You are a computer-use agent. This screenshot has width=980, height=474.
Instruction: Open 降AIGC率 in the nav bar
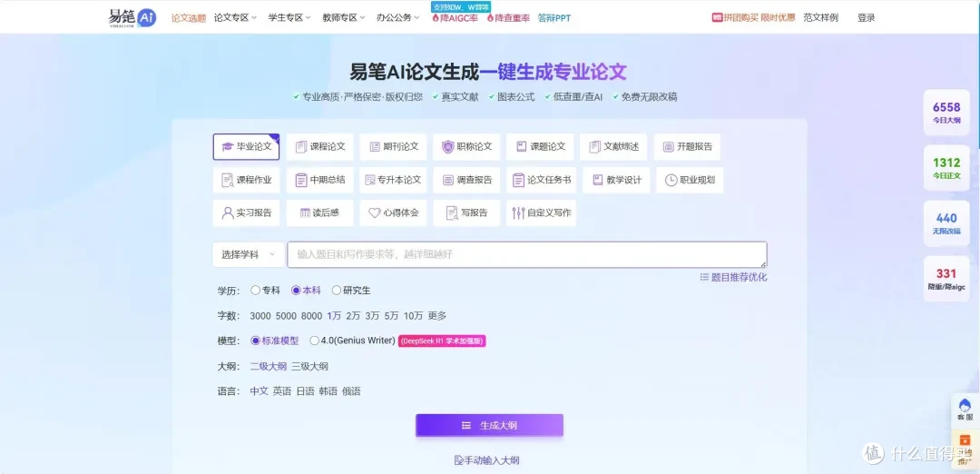point(455,18)
